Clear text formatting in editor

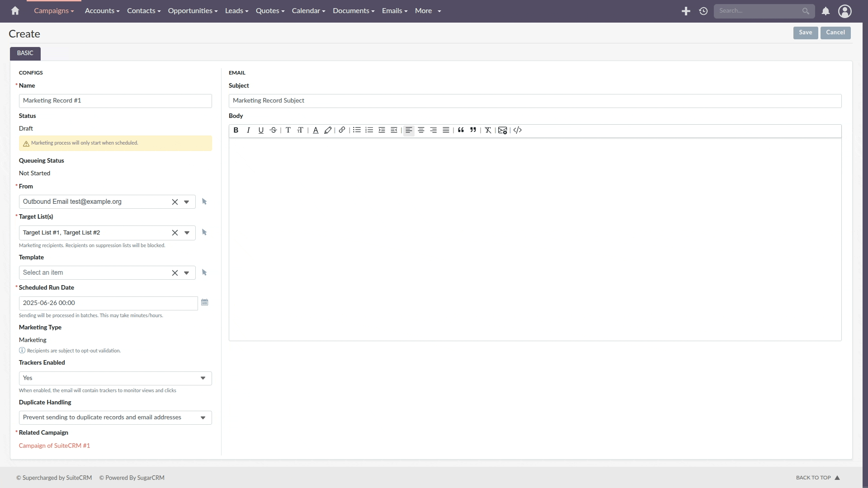click(488, 130)
